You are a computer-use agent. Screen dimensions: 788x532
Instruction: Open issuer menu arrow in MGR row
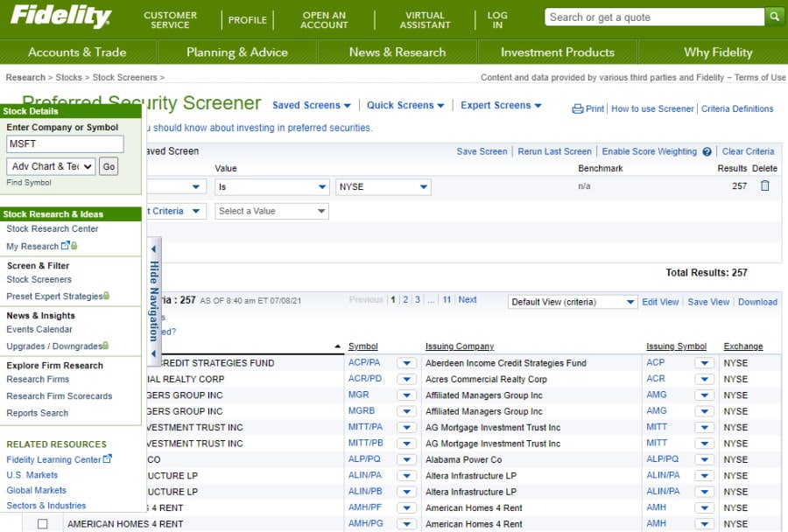coord(704,395)
